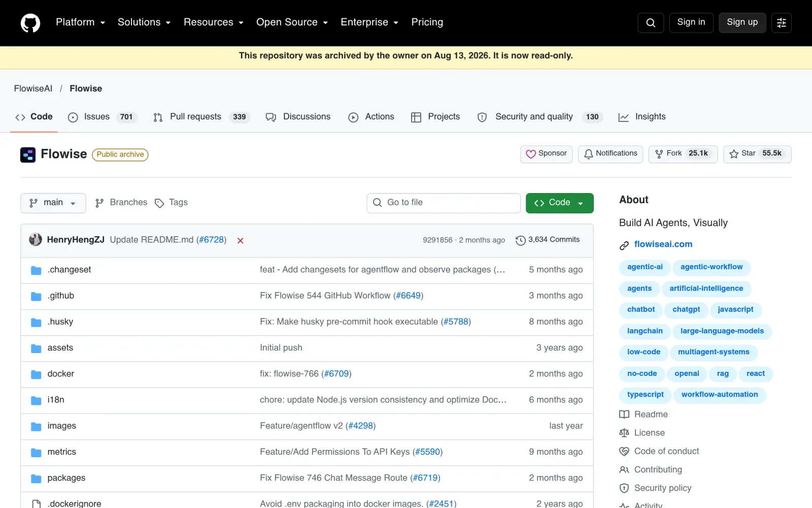Image resolution: width=812 pixels, height=508 pixels.
Task: Click the Security policy shield icon
Action: tap(624, 488)
